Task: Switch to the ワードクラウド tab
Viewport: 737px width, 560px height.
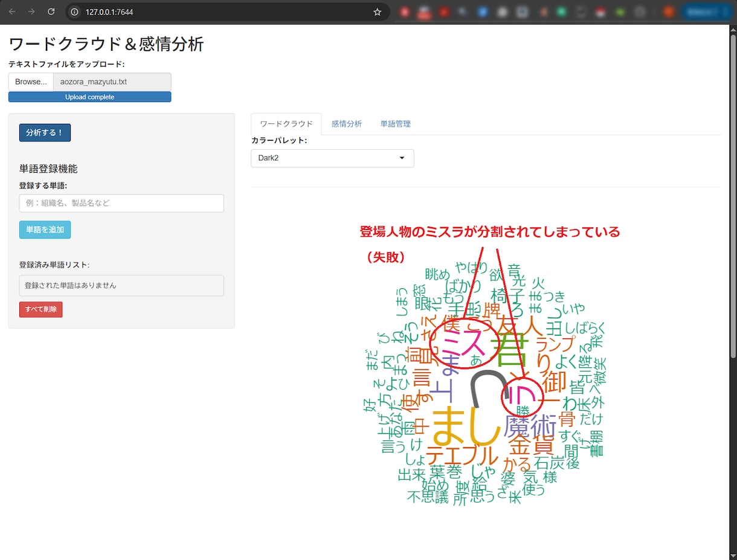Action: tap(286, 124)
